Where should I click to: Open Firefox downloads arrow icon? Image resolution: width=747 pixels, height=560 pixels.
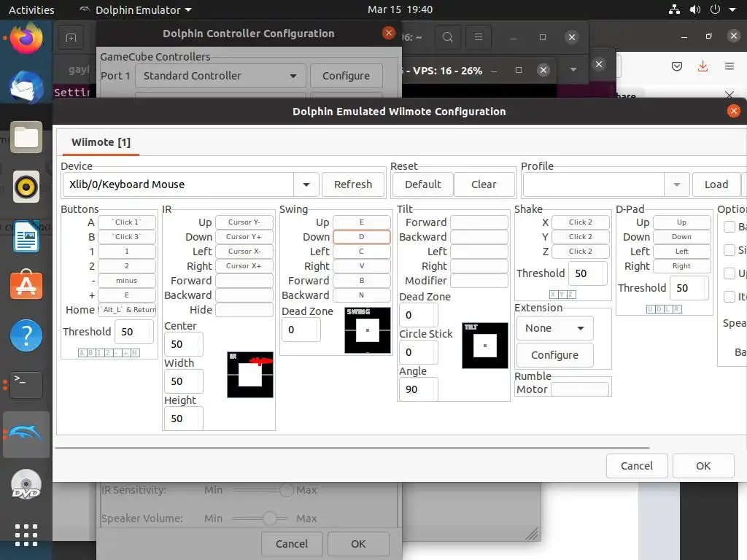tap(703, 66)
